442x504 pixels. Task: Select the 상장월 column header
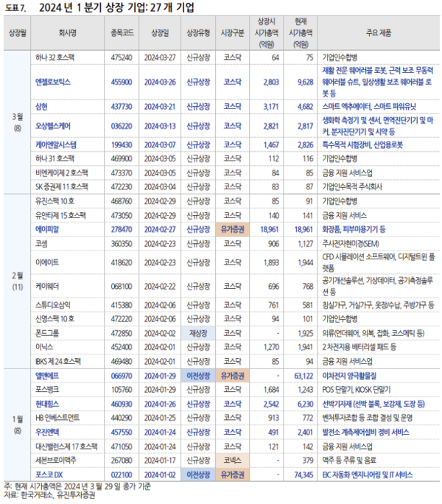(x=18, y=32)
